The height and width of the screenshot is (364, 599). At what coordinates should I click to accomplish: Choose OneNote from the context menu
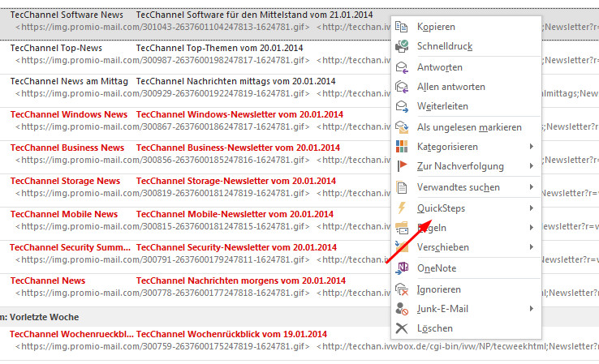pyautogui.click(x=466, y=268)
